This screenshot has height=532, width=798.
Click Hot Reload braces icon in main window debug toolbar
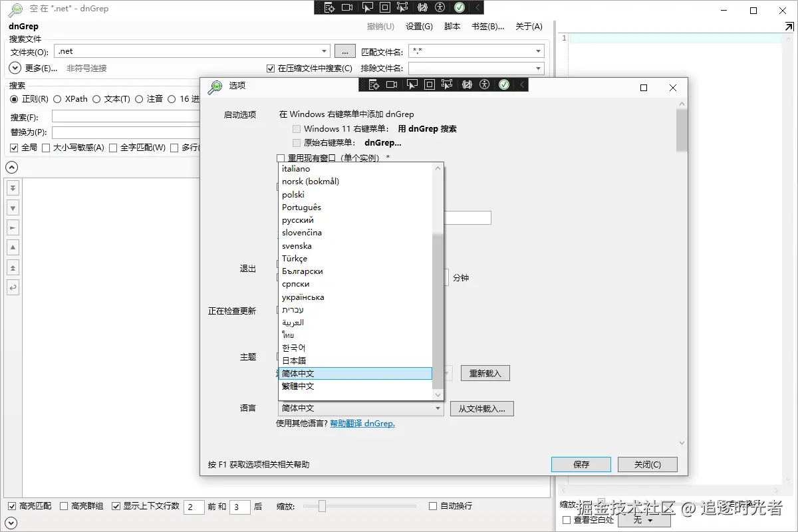tap(422, 7)
